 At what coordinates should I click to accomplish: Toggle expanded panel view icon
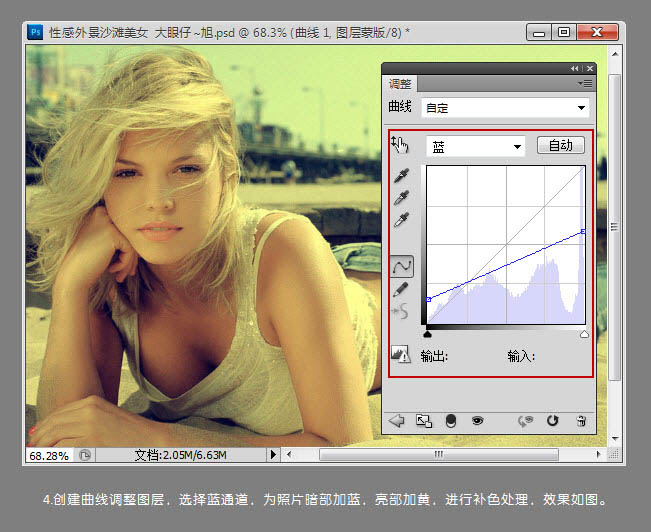click(x=423, y=421)
